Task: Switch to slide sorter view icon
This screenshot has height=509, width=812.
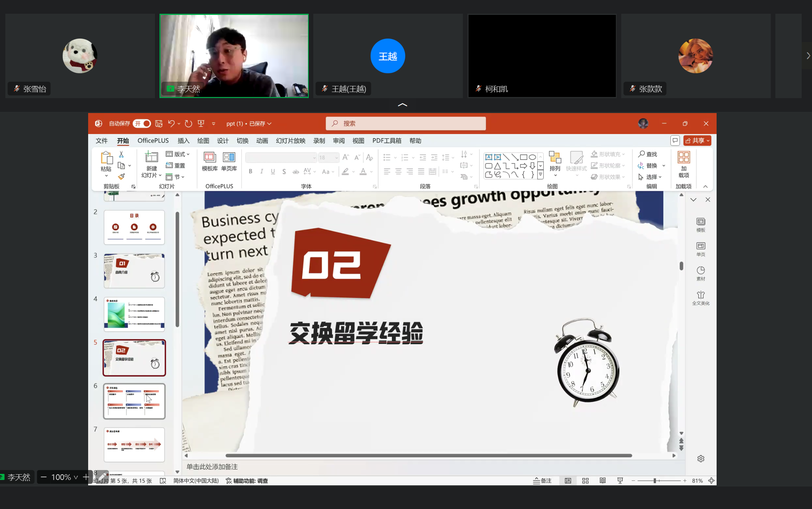Action: pos(585,481)
